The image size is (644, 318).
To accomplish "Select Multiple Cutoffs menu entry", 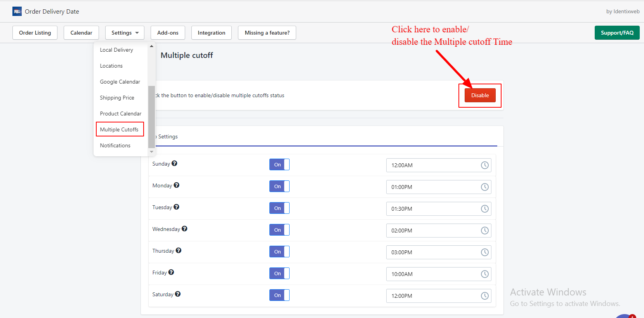I will (x=120, y=129).
